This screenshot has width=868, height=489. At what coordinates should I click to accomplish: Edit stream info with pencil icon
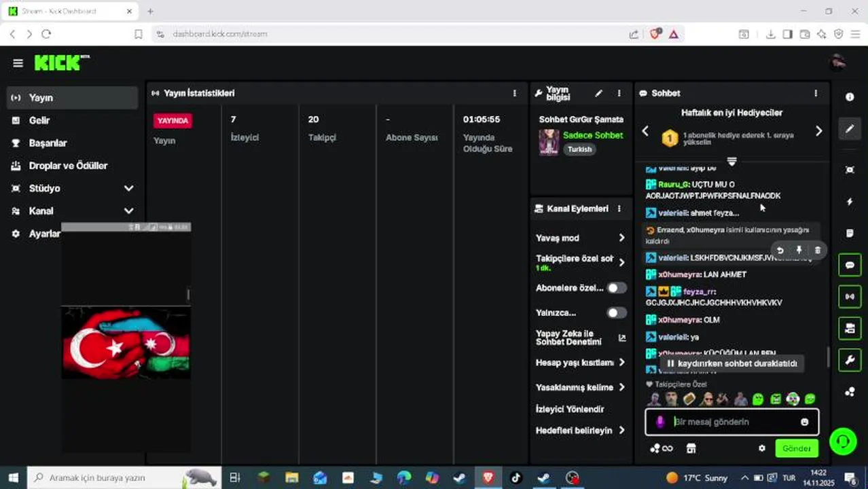[598, 94]
